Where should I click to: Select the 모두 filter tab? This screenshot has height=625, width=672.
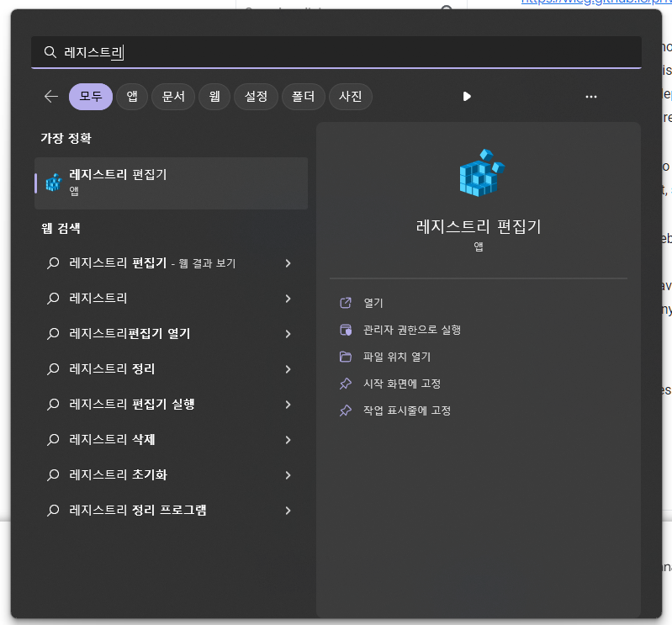pyautogui.click(x=91, y=97)
